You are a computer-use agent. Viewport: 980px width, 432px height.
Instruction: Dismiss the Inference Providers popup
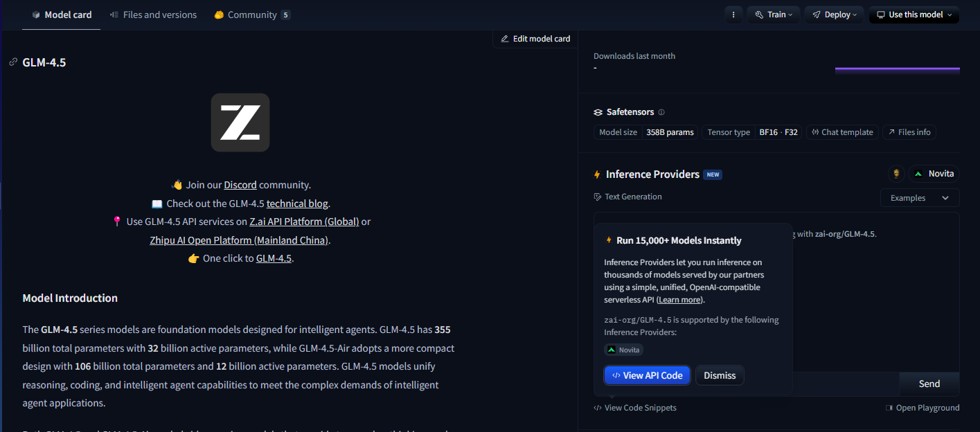point(720,375)
